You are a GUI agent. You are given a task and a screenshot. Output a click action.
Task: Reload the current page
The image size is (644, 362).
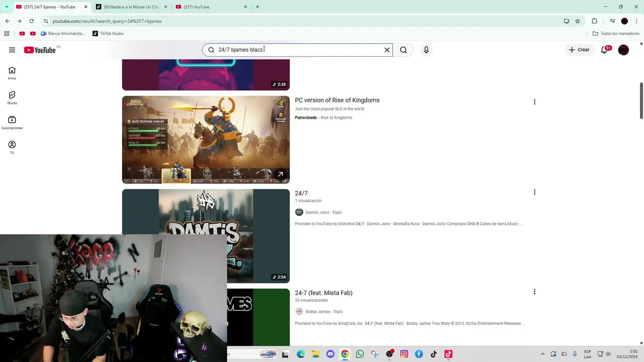click(31, 21)
